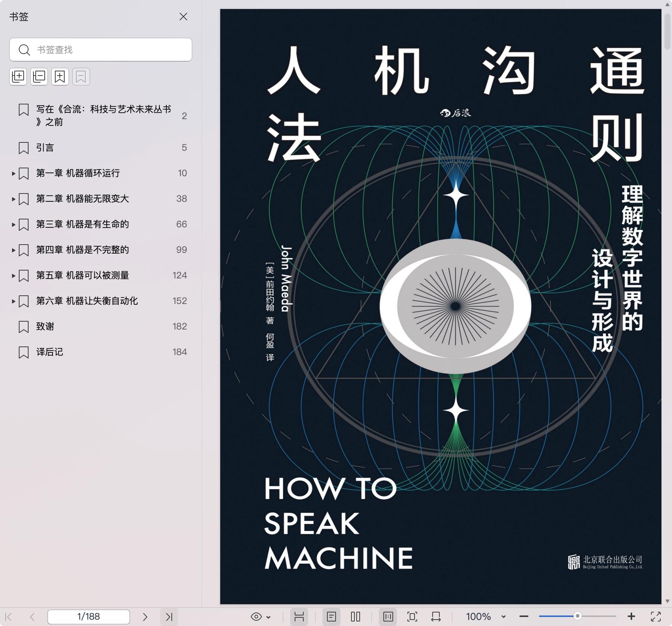Enter full screen mode
The image size is (672, 626).
click(x=656, y=617)
